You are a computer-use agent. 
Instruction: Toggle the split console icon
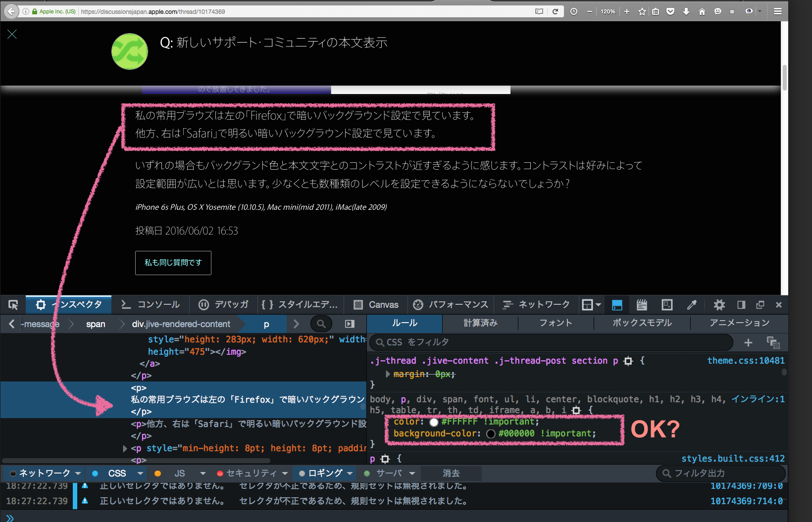(617, 305)
